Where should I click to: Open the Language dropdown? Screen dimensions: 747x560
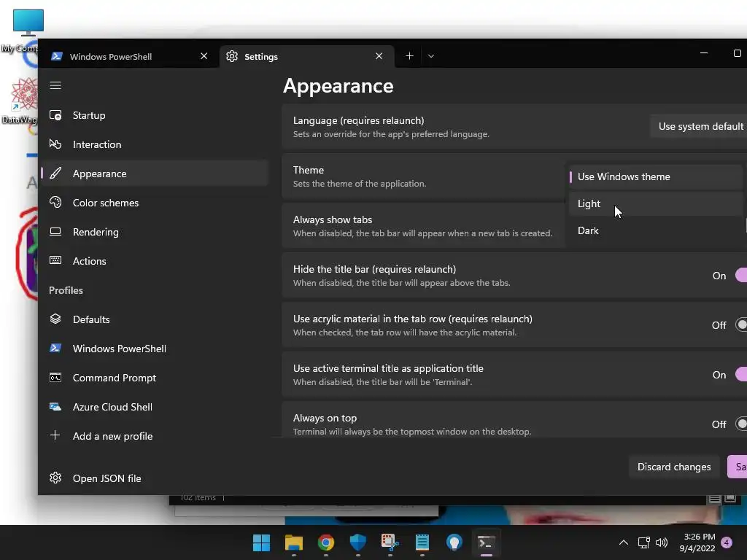(698, 126)
